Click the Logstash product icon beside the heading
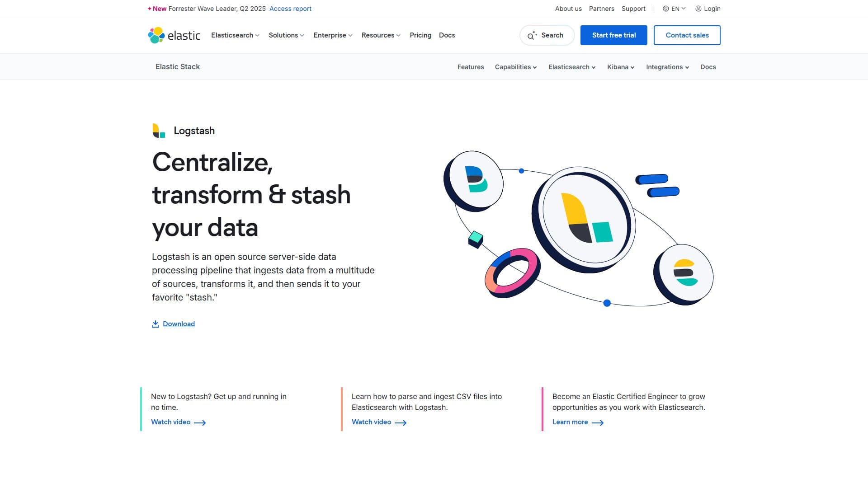This screenshot has height=488, width=868. pyautogui.click(x=159, y=131)
